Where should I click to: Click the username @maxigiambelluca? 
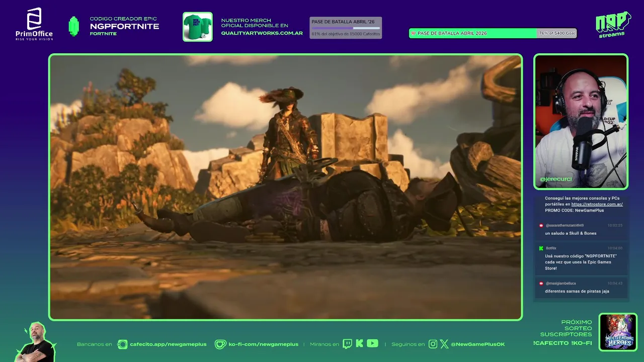(561, 283)
